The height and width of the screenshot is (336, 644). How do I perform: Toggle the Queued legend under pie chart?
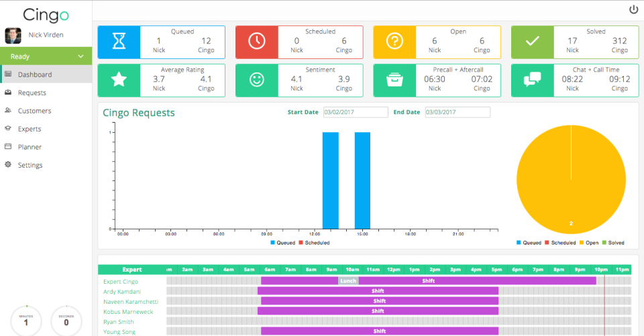pos(529,243)
